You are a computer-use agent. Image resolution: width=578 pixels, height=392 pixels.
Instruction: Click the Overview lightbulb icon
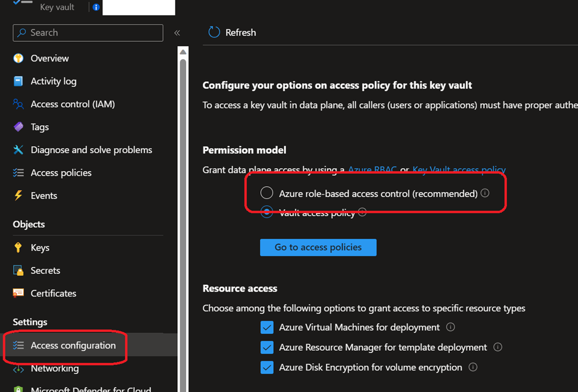19,58
